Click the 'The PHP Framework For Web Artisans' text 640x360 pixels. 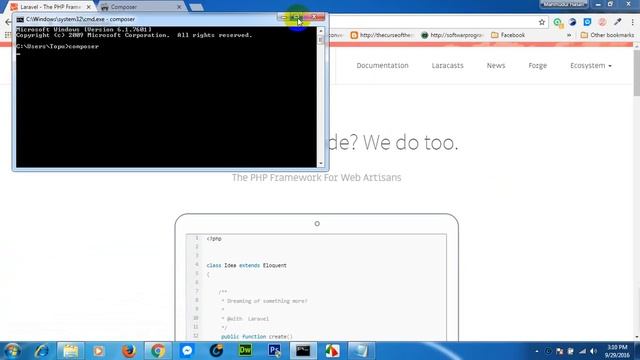(x=316, y=178)
